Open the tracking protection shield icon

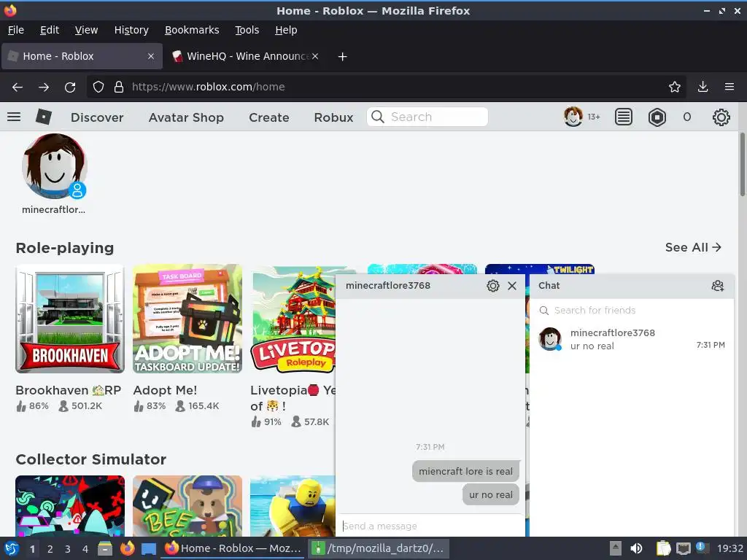tap(98, 87)
